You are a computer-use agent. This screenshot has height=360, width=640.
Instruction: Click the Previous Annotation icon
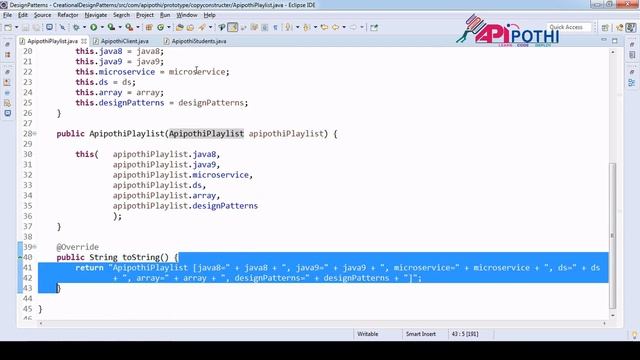click(306, 27)
